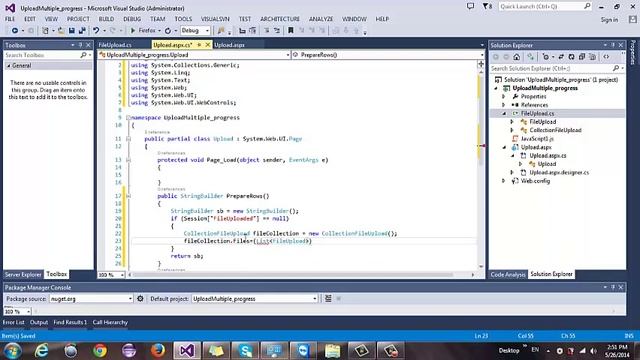The width and height of the screenshot is (640, 360).
Task: Click the Open File toolbar icon
Action: (x=61, y=31)
